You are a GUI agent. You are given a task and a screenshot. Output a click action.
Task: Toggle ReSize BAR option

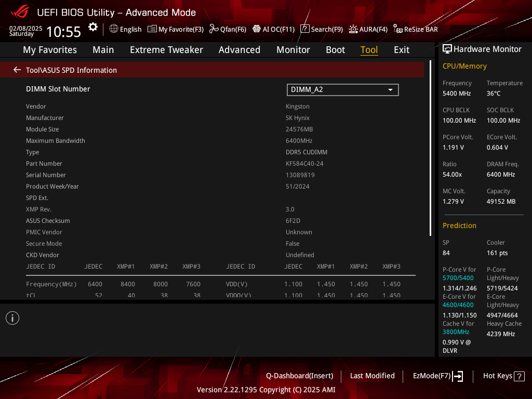click(415, 29)
